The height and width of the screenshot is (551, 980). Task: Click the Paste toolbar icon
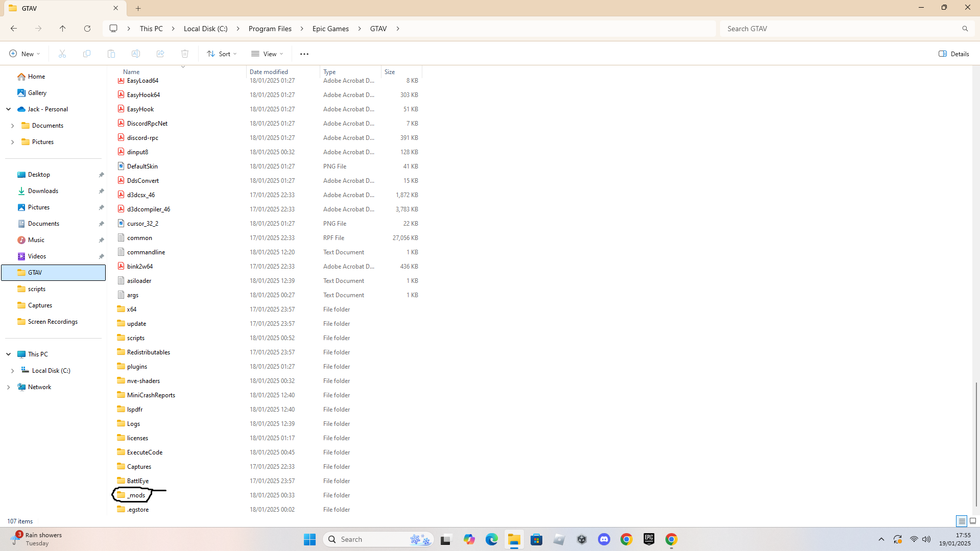coord(111,54)
